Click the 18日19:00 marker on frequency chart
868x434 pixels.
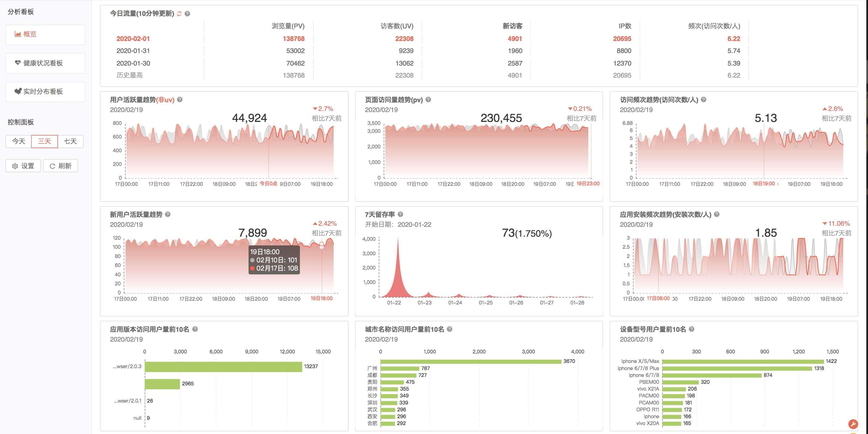[764, 183]
